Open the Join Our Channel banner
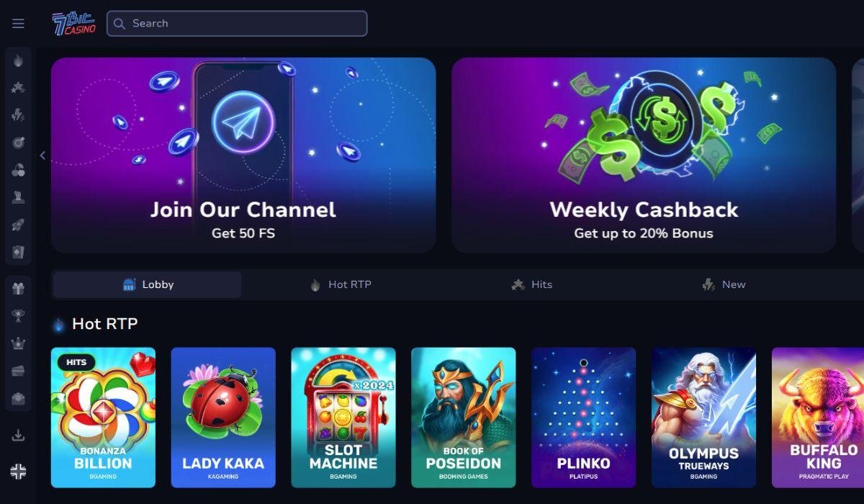 [x=243, y=156]
